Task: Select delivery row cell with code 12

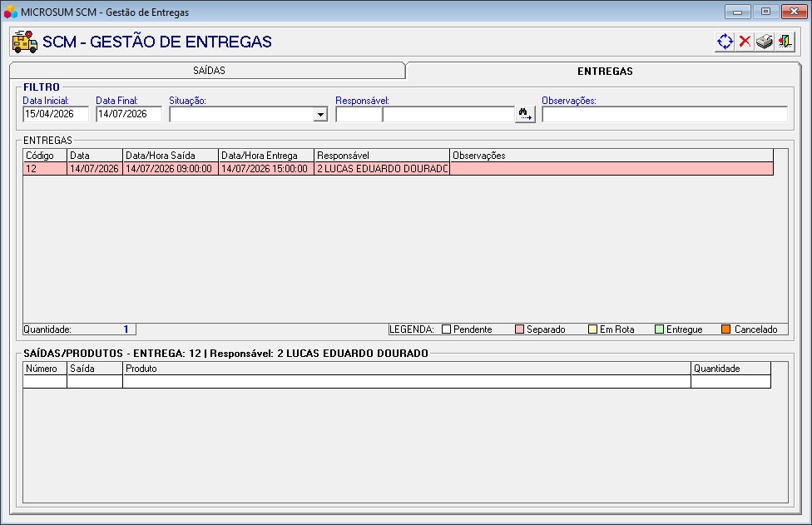Action: [x=45, y=169]
